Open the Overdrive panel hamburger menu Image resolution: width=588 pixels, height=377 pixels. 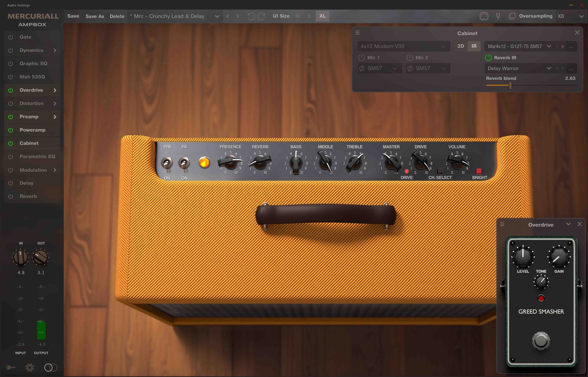click(x=502, y=224)
